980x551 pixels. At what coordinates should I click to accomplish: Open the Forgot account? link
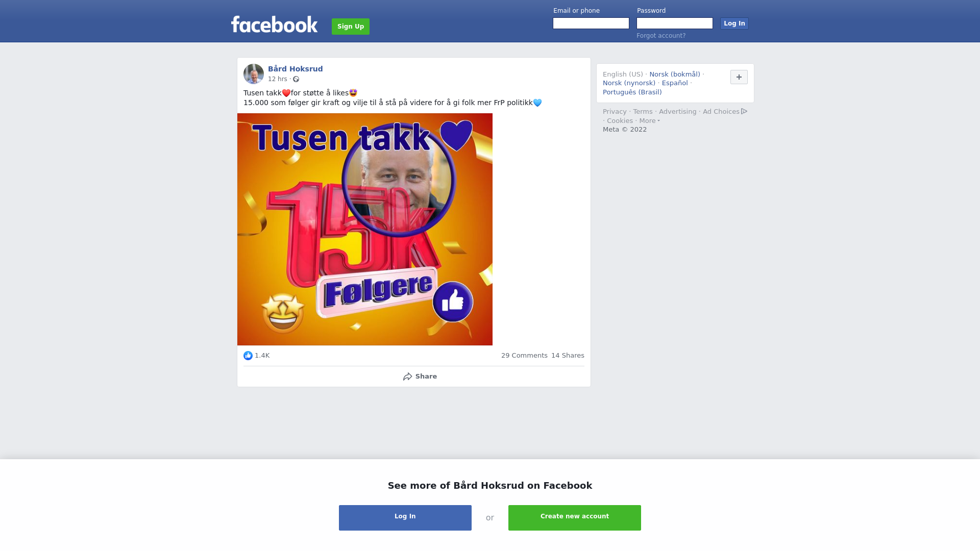click(x=661, y=36)
